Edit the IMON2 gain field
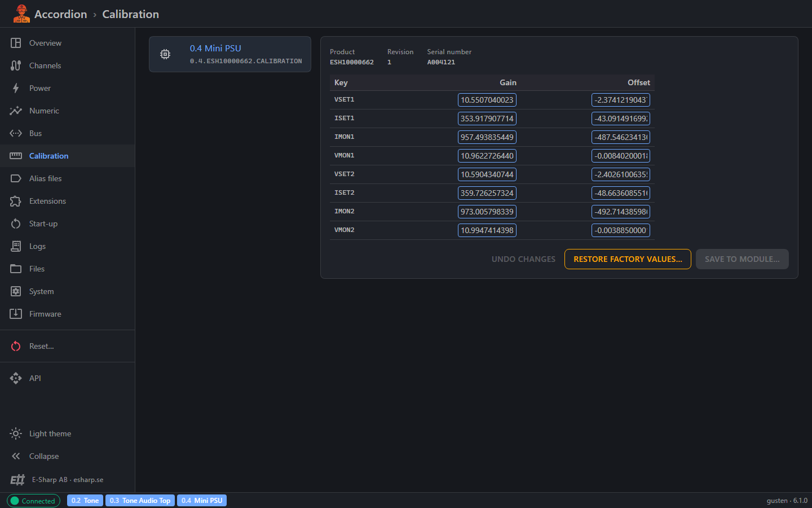The width and height of the screenshot is (812, 508). click(487, 212)
